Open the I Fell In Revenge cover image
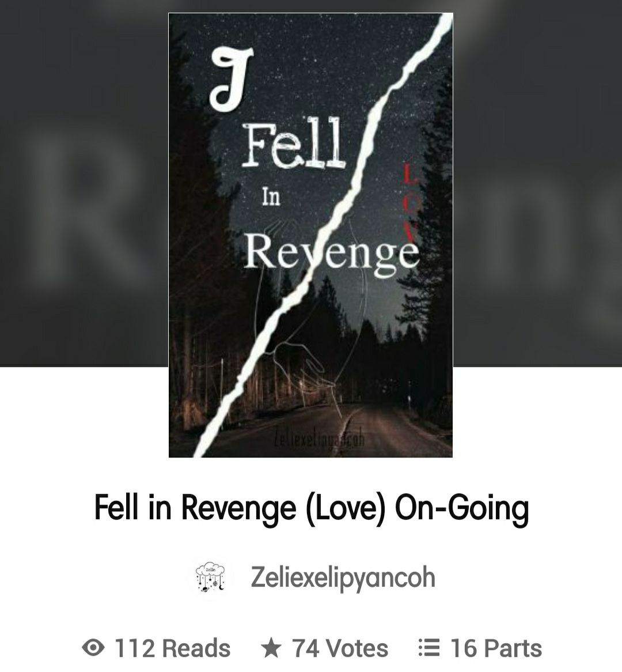This screenshot has width=622, height=672. tap(310, 235)
